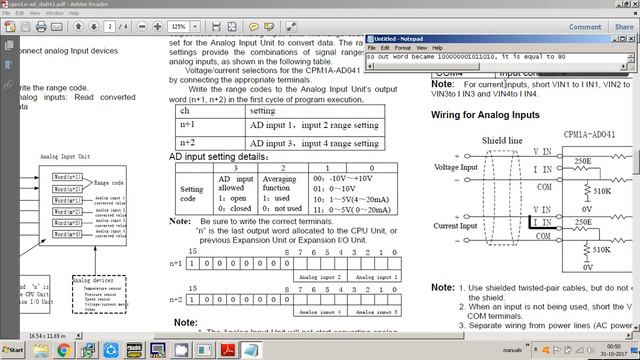Click the 'AD input setting details' heading
The width and height of the screenshot is (640, 360).
pos(219,157)
